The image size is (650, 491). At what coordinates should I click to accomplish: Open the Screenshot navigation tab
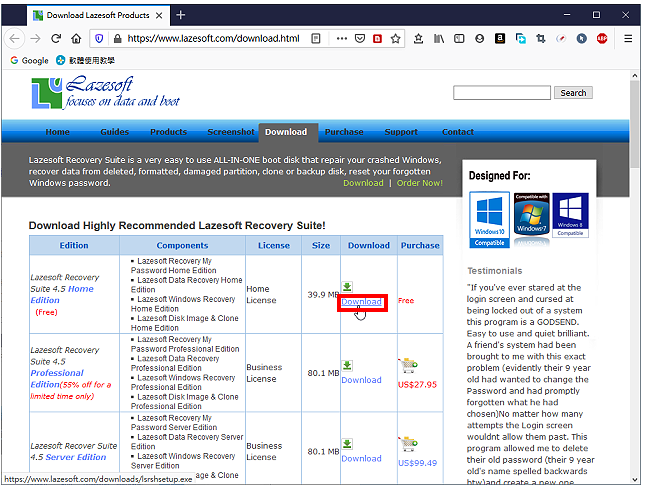coord(231,132)
